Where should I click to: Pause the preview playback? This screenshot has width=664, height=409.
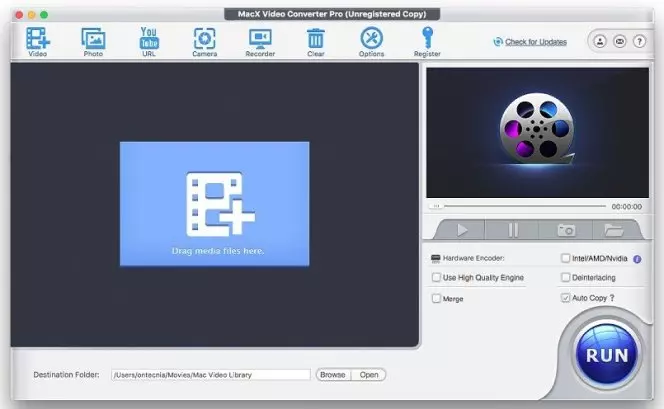click(512, 230)
